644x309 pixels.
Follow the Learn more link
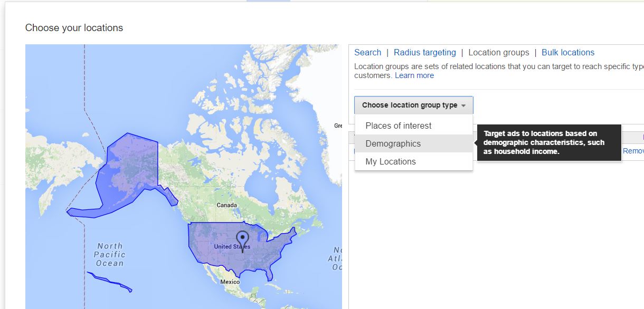pos(414,75)
